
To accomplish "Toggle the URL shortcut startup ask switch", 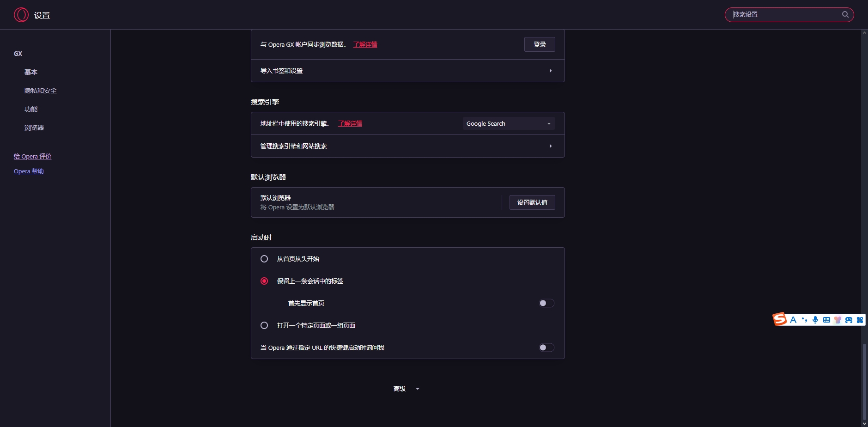I will pyautogui.click(x=546, y=348).
